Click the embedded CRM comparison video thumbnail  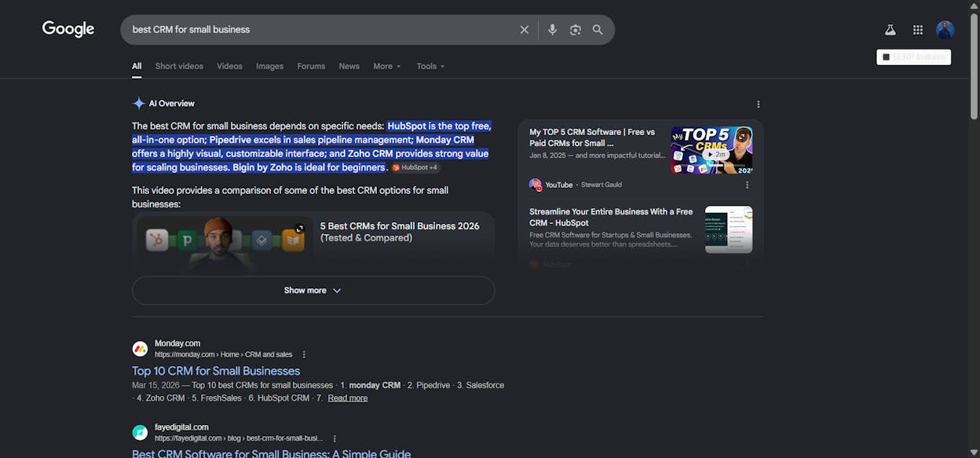click(225, 242)
